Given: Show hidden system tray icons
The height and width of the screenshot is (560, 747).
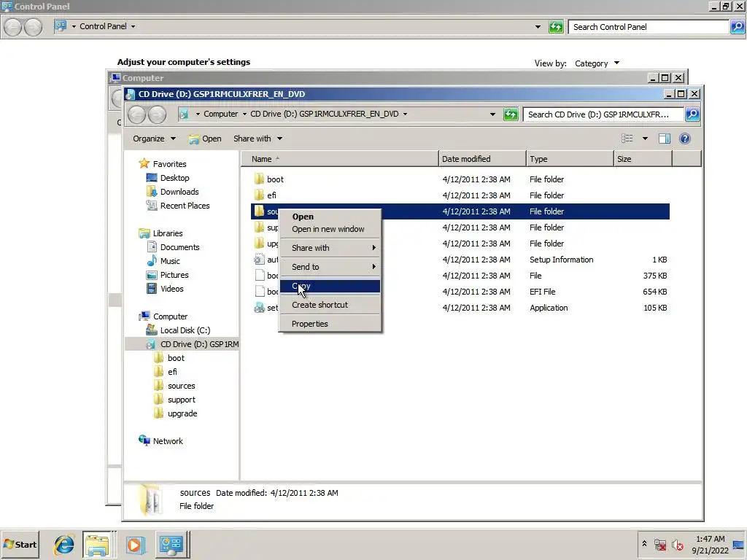Looking at the screenshot, I should pyautogui.click(x=644, y=544).
